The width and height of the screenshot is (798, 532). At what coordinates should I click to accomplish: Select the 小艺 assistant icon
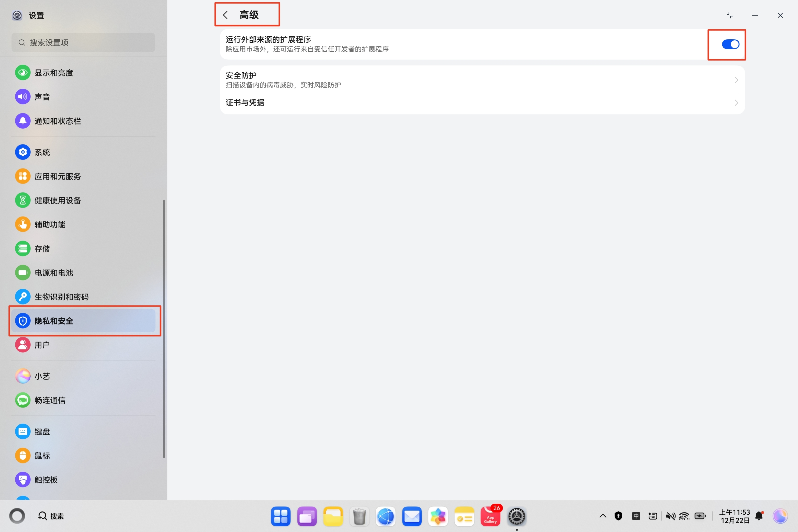[x=23, y=376]
